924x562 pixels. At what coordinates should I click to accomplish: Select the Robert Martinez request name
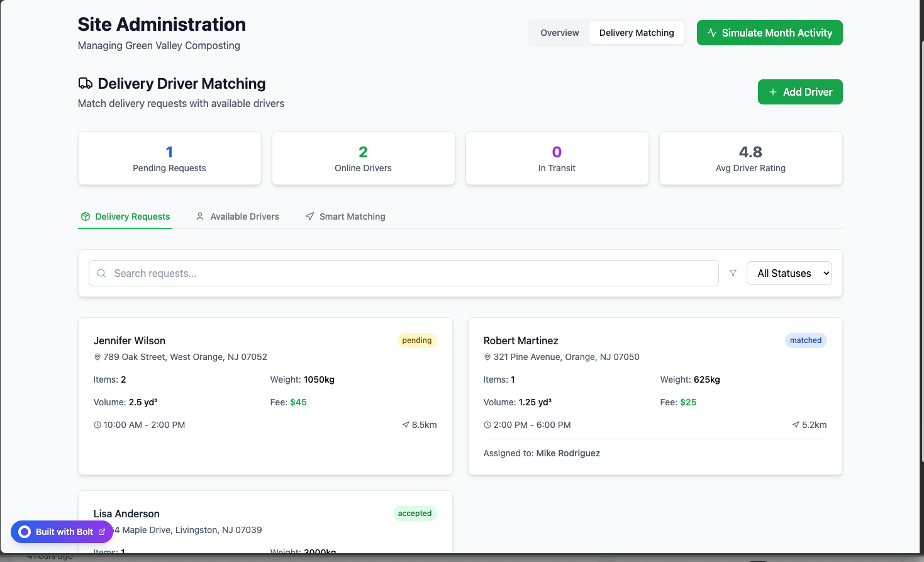[x=521, y=340]
